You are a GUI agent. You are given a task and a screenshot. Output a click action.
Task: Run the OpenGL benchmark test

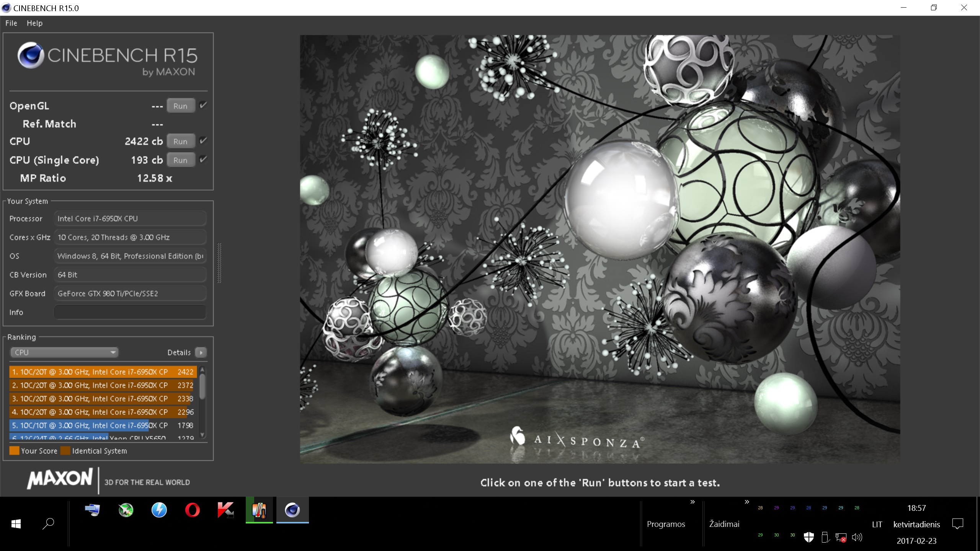(181, 106)
